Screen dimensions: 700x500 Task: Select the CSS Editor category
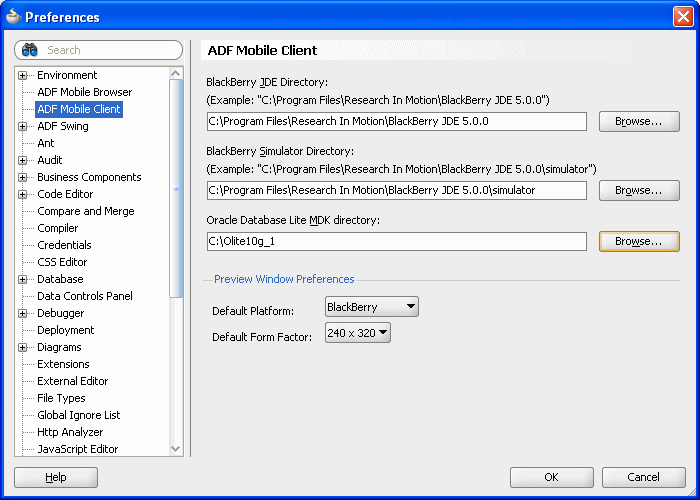(x=62, y=262)
